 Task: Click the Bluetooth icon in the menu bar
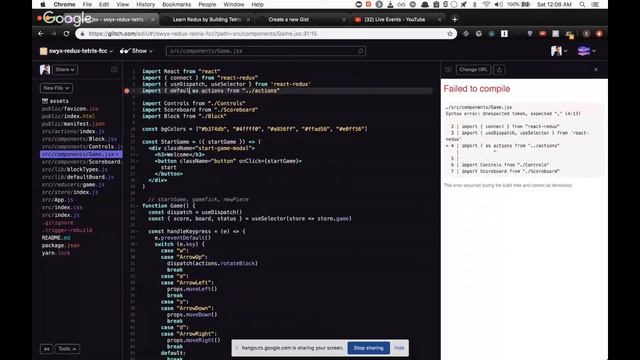474,4
